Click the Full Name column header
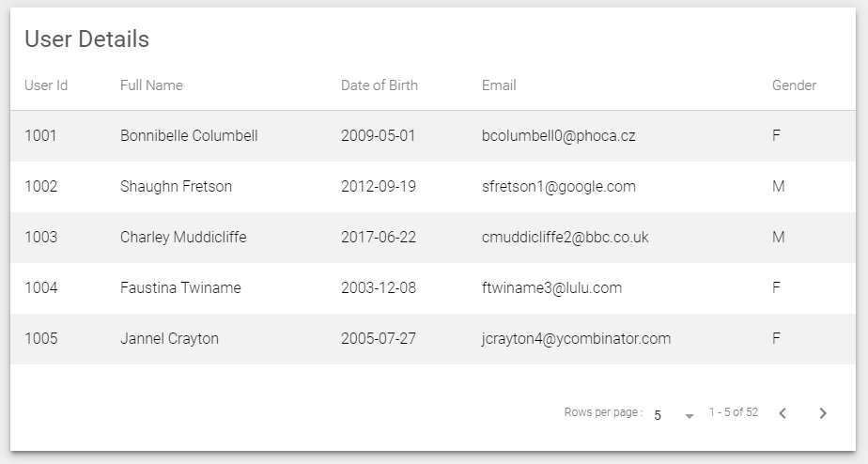868x464 pixels. coord(151,85)
